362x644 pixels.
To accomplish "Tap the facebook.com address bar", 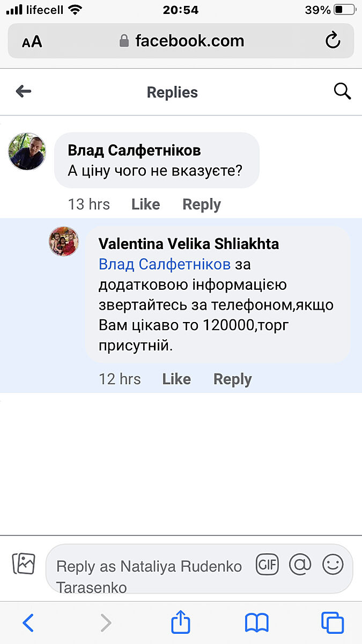I will (181, 41).
